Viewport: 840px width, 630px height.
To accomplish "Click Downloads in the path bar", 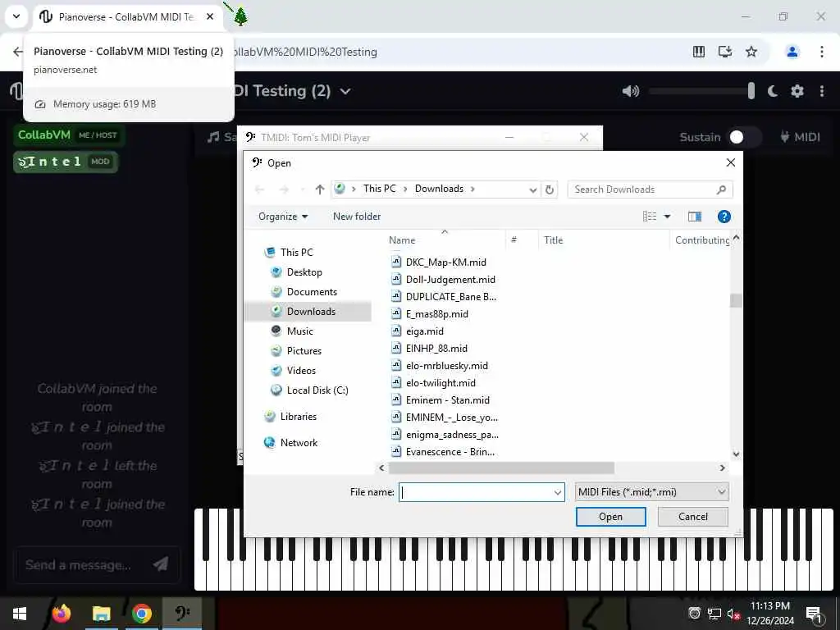I will (x=439, y=189).
